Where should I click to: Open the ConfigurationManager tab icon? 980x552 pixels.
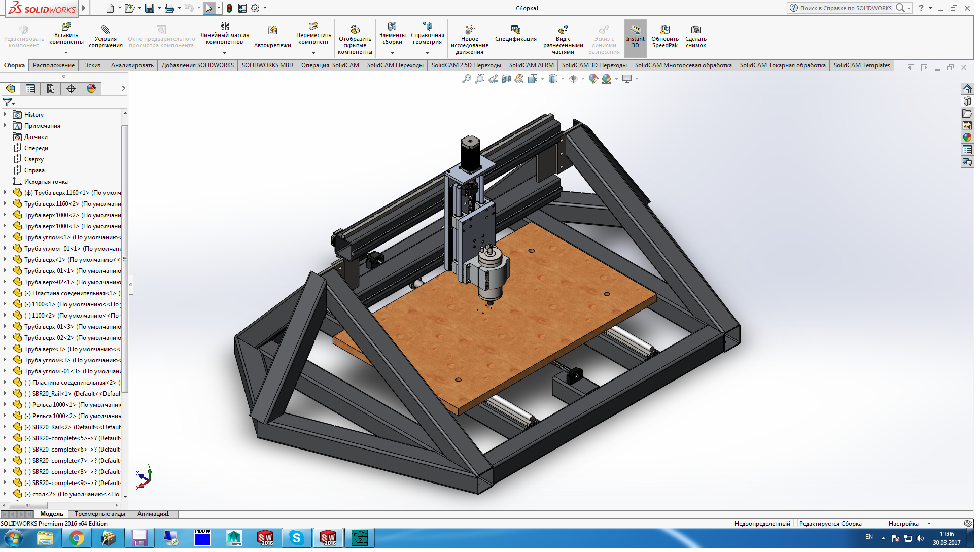click(x=51, y=89)
